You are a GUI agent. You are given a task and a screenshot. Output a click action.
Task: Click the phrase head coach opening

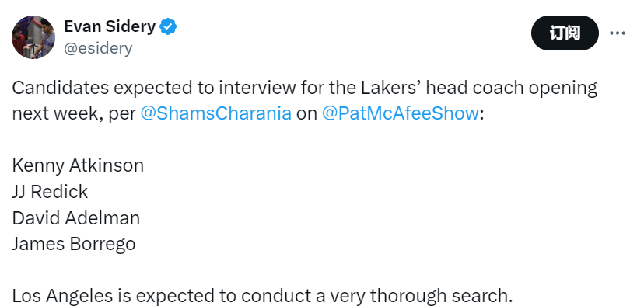(511, 88)
